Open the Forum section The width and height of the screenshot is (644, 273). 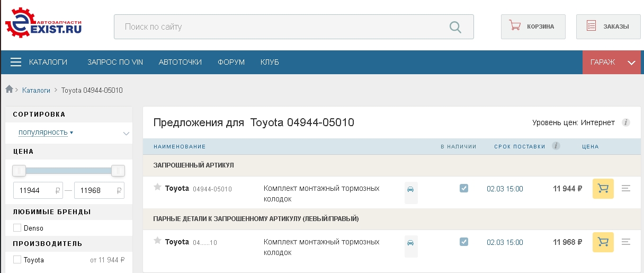click(231, 62)
